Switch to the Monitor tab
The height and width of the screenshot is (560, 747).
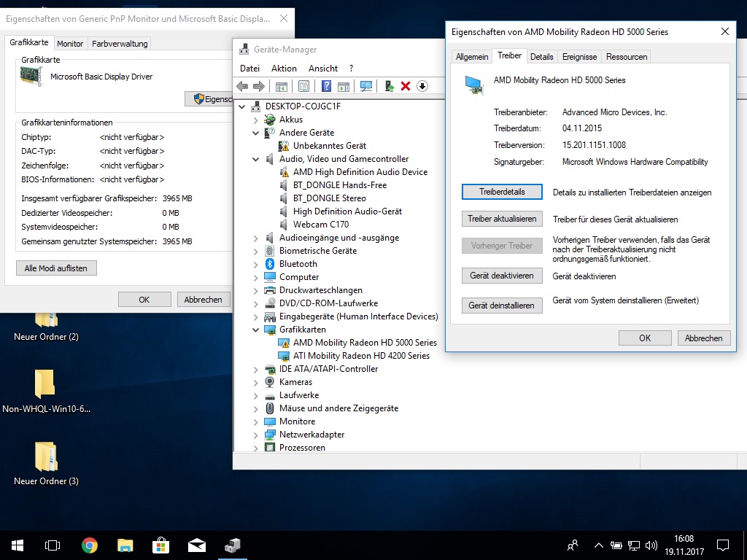(70, 43)
